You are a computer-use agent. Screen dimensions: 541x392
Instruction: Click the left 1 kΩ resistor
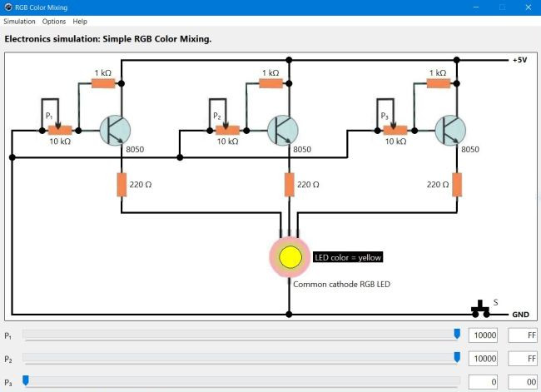click(x=103, y=83)
